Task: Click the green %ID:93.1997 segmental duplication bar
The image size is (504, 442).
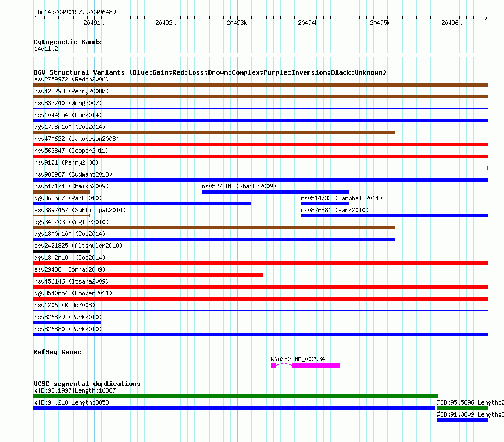Action: point(236,396)
